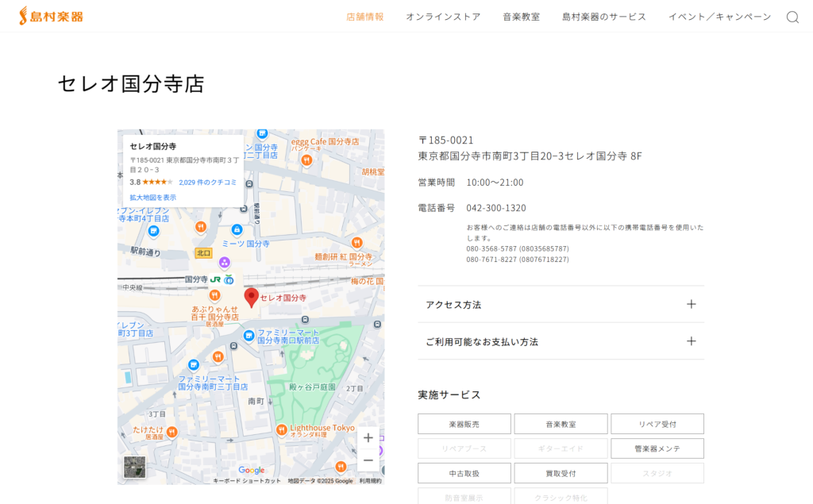The image size is (813, 504).
Task: Click the Google logo on map
Action: coord(252,471)
